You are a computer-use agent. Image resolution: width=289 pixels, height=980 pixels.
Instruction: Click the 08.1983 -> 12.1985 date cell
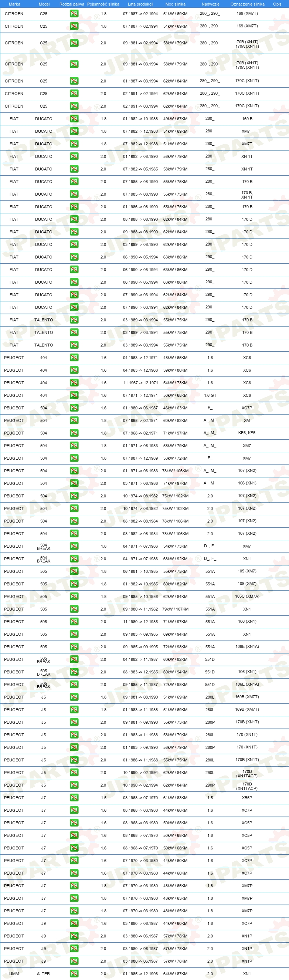click(x=140, y=672)
